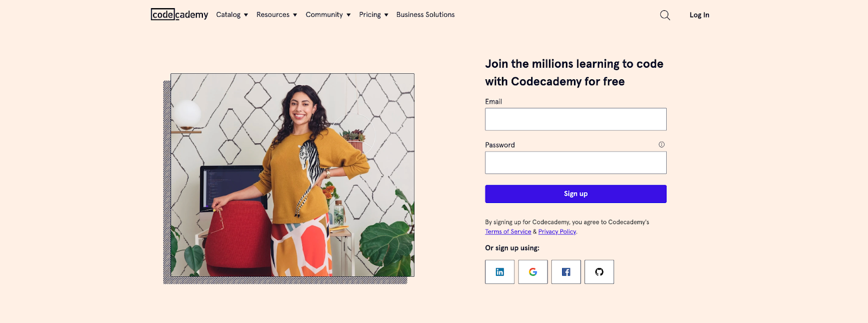Click the Codecademy logo
This screenshot has width=868, height=323.
tap(180, 15)
